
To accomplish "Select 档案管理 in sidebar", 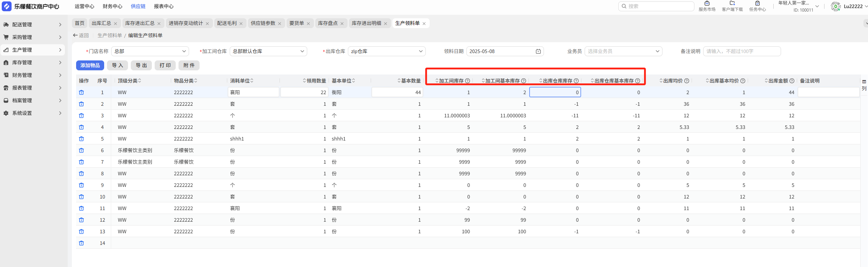I will (x=33, y=100).
